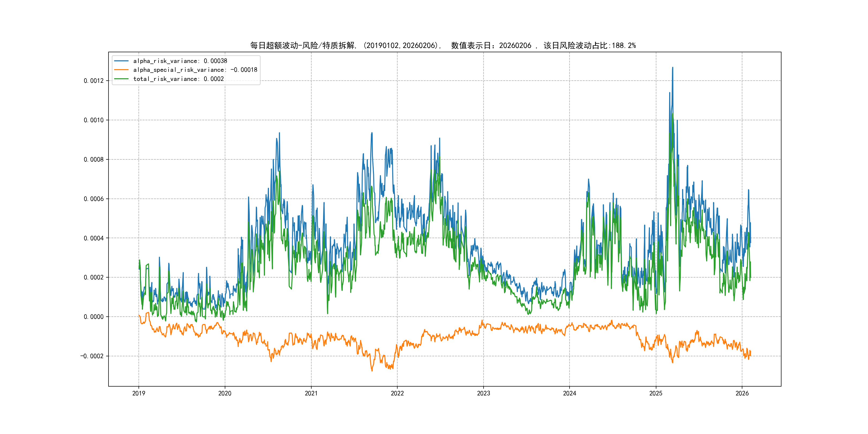Click the 2020 x-axis tick label

coord(225,393)
